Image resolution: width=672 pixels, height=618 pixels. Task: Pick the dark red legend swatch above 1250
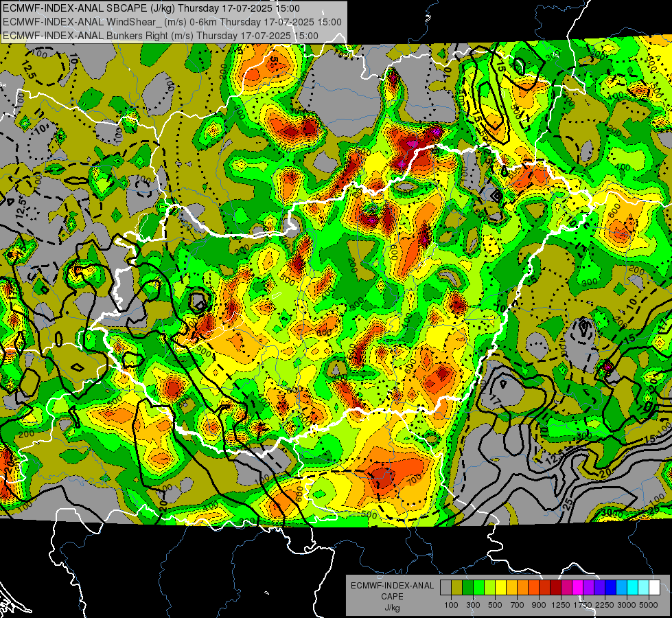tap(555, 587)
